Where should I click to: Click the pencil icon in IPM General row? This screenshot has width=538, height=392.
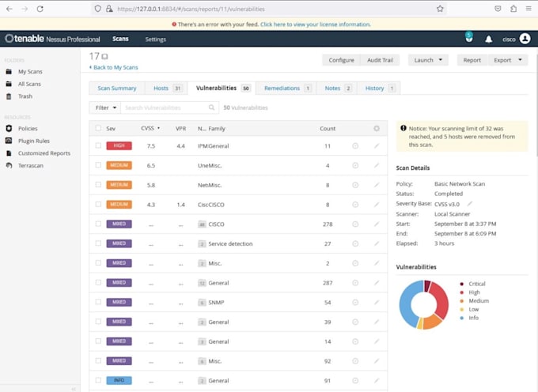tap(377, 146)
